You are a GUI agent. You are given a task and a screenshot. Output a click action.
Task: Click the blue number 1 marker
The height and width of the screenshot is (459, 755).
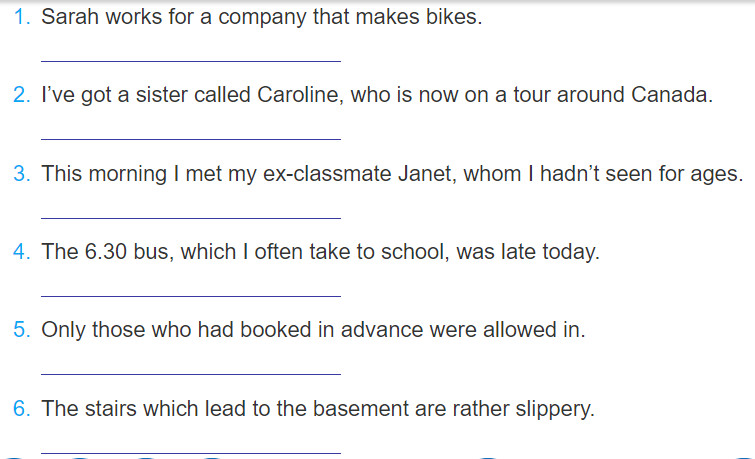pos(22,17)
